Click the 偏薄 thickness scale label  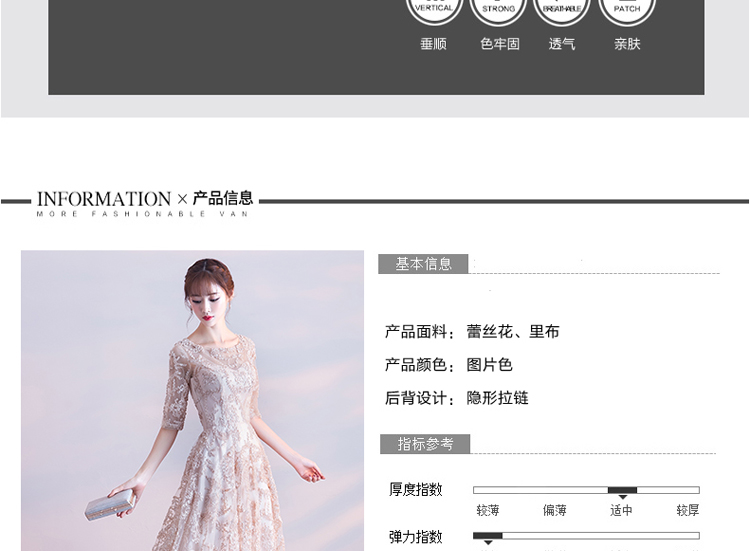554,511
